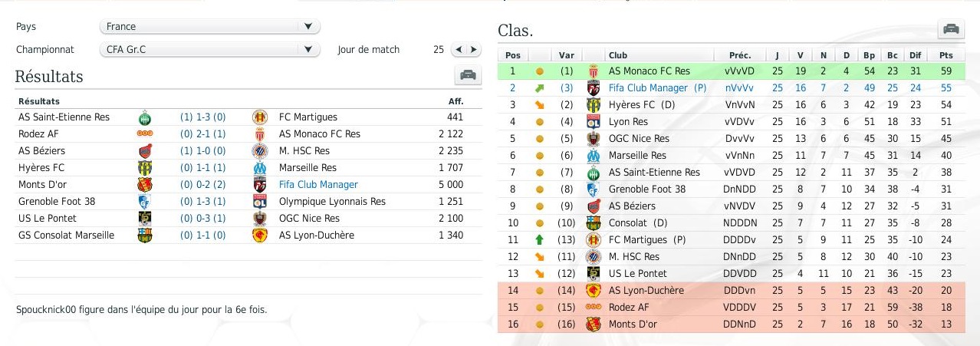This screenshot has width=980, height=346.
Task: Select the Monts D'or red relegation row
Action: 731,324
